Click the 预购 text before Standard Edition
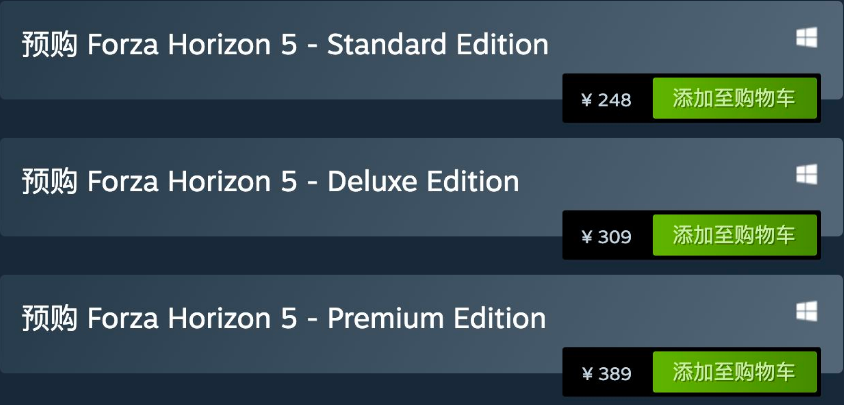Image resolution: width=844 pixels, height=405 pixels. click(50, 44)
